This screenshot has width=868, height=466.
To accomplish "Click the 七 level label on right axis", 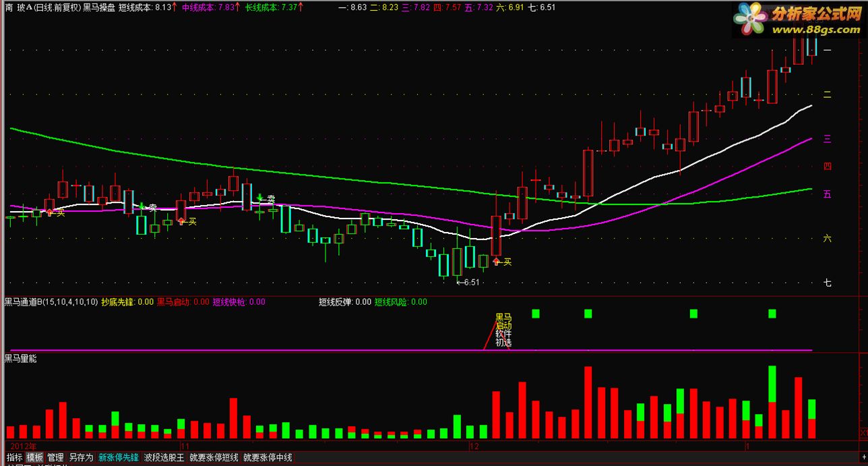I will 828,283.
